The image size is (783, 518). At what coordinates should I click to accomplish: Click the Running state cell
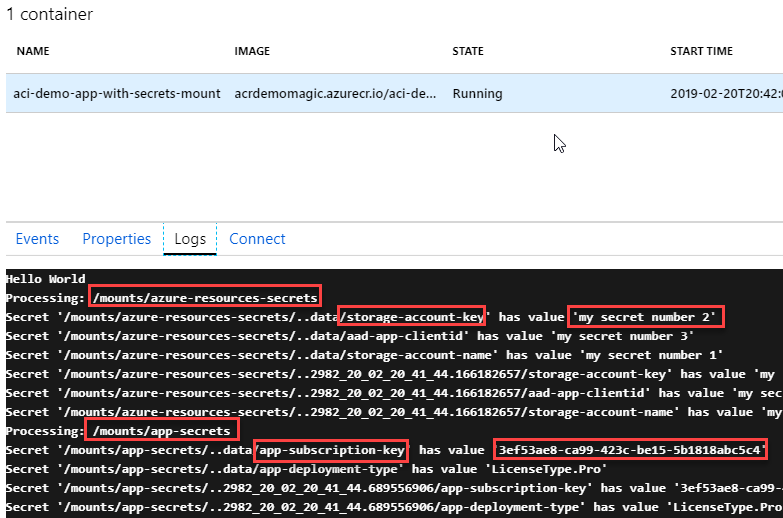click(478, 94)
